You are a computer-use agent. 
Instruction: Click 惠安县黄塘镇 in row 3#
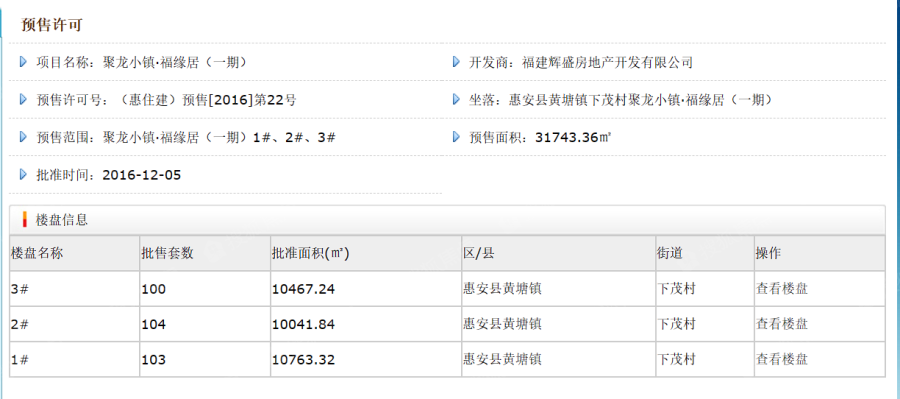tap(502, 289)
